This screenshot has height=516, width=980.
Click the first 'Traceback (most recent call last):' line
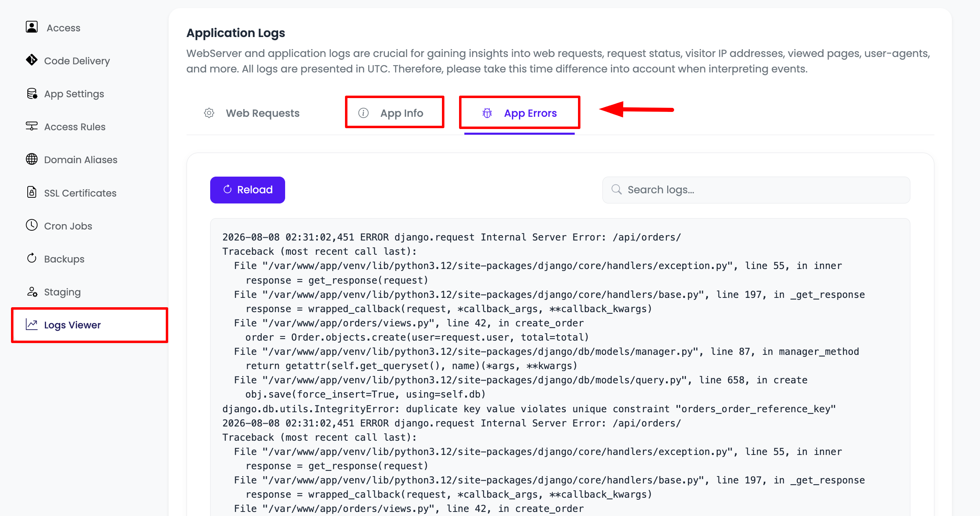(320, 251)
